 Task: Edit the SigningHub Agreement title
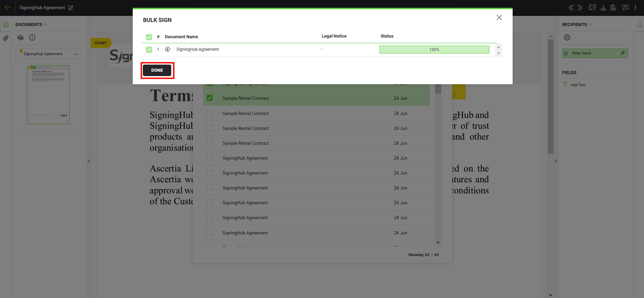[x=71, y=8]
